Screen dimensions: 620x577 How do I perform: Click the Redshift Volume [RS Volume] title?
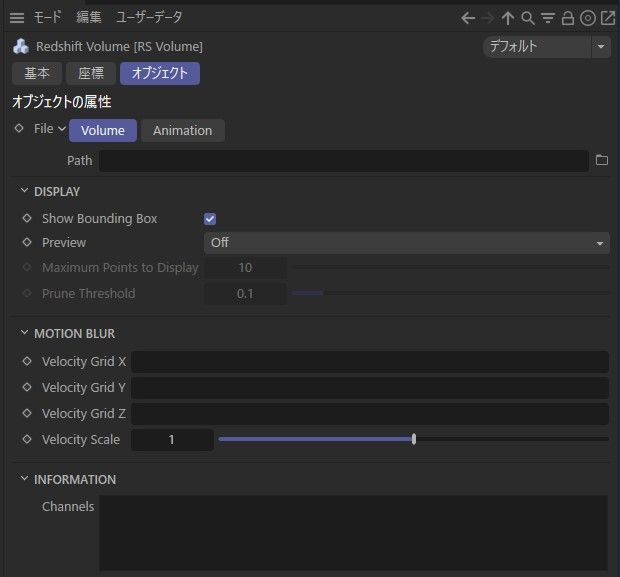point(119,47)
